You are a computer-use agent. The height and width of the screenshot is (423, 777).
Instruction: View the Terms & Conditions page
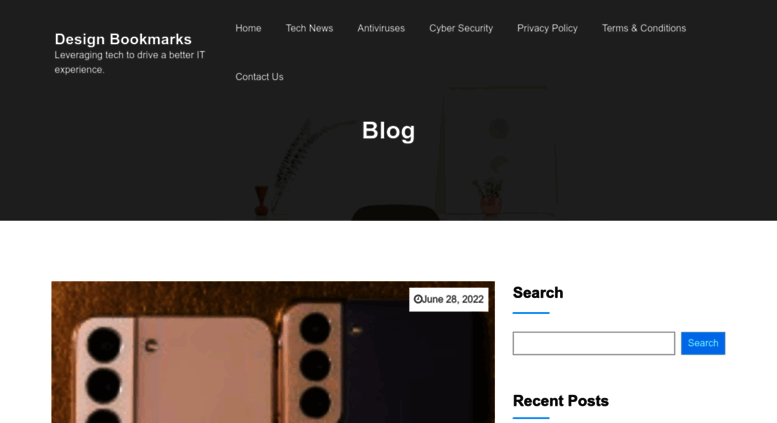pyautogui.click(x=644, y=28)
